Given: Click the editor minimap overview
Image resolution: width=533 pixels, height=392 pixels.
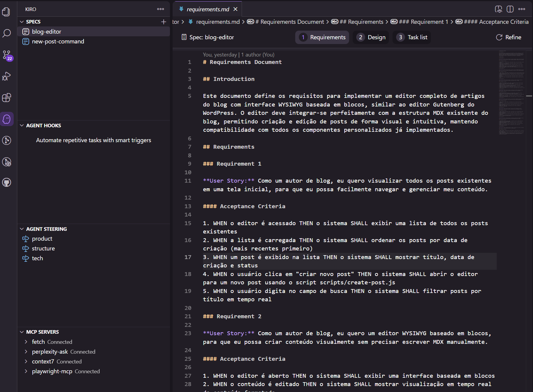Looking at the screenshot, I should (512, 92).
